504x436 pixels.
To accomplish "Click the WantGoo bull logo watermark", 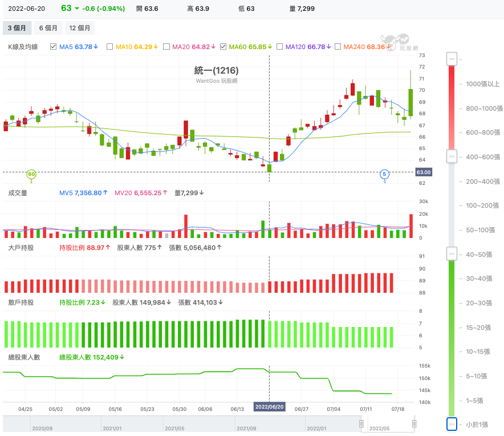I will tap(395, 42).
